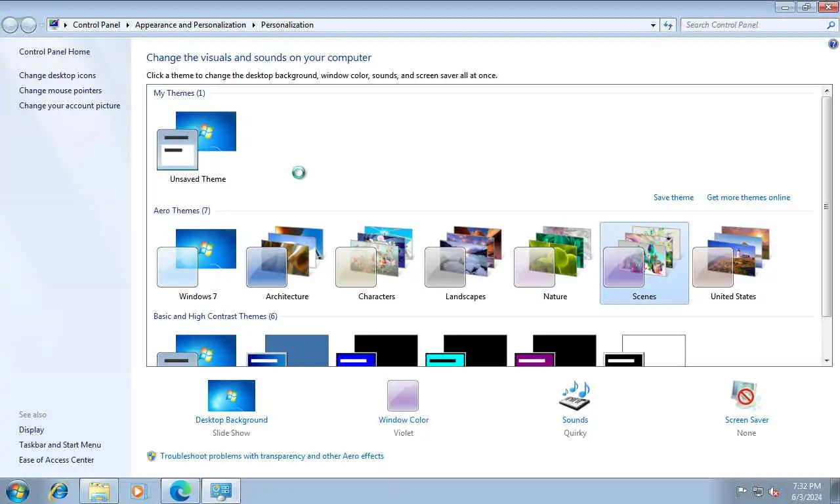Open Taskbar and Start Menu link
This screenshot has width=840, height=504.
point(60,445)
